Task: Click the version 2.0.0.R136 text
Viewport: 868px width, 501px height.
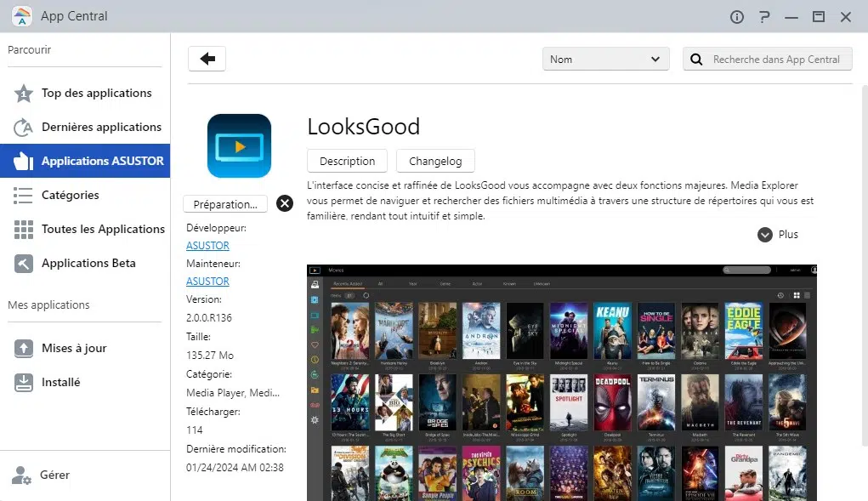Action: (208, 318)
